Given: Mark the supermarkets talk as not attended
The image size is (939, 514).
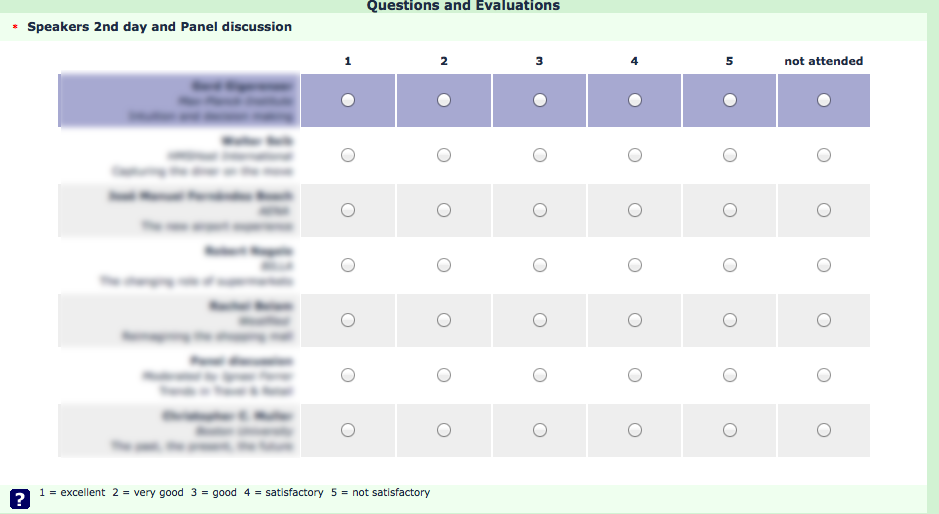Looking at the screenshot, I should click(x=823, y=265).
